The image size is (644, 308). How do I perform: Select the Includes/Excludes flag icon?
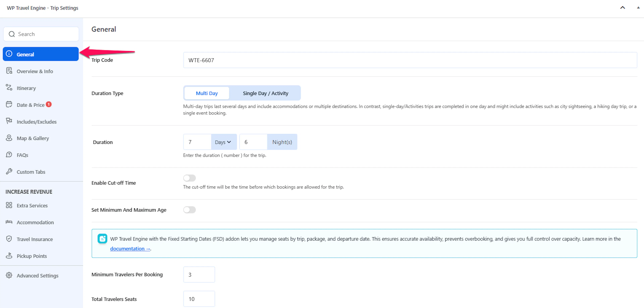click(9, 121)
